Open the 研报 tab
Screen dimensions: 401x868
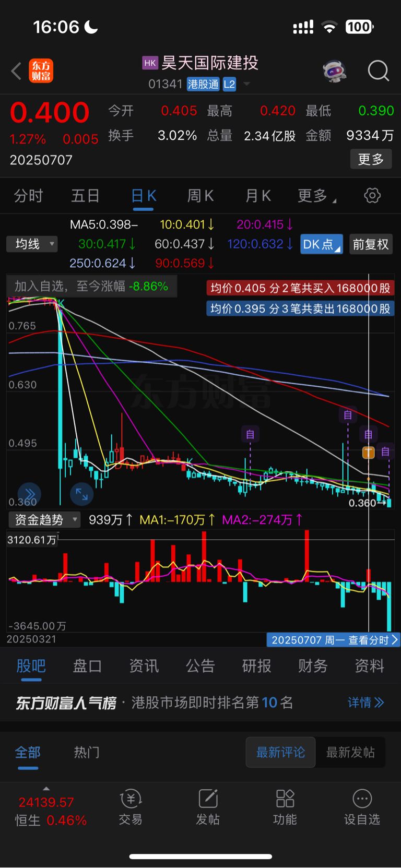point(257,665)
